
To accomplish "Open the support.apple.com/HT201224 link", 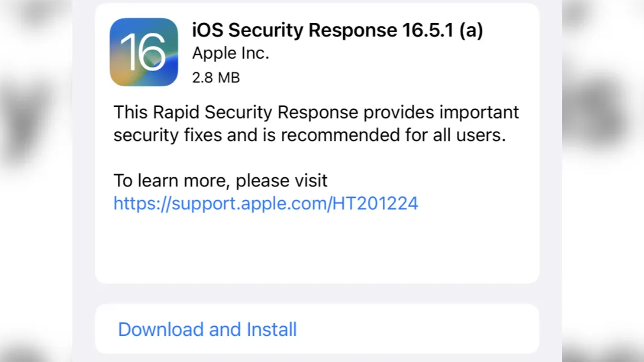I will [x=265, y=203].
